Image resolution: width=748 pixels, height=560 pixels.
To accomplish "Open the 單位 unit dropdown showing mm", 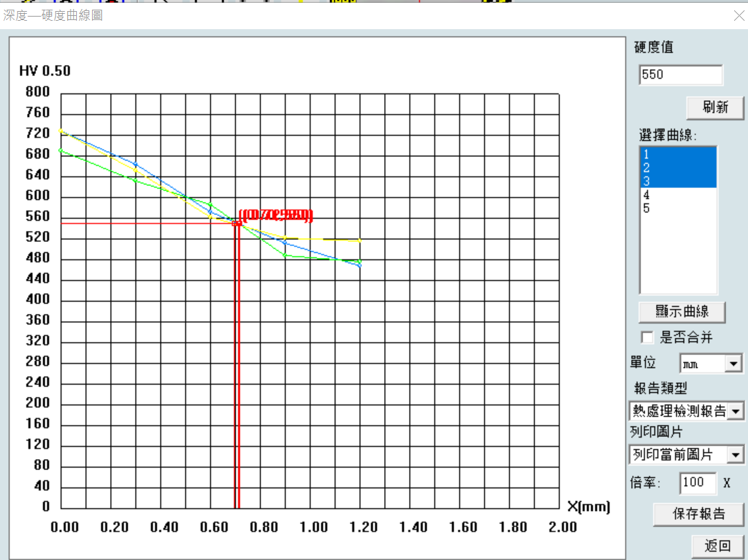I will (x=733, y=363).
